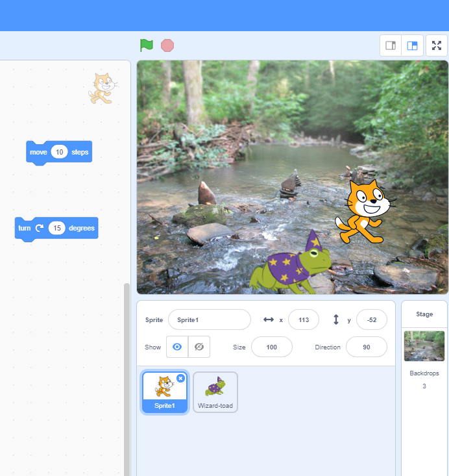449x476 pixels.
Task: Edit the y position value -52
Action: (x=372, y=319)
